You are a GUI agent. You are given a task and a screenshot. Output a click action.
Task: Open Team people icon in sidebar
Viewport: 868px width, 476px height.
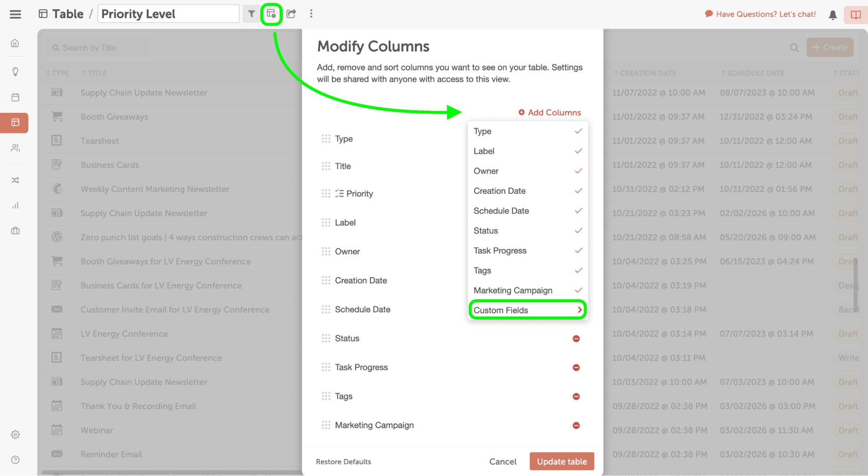click(15, 148)
